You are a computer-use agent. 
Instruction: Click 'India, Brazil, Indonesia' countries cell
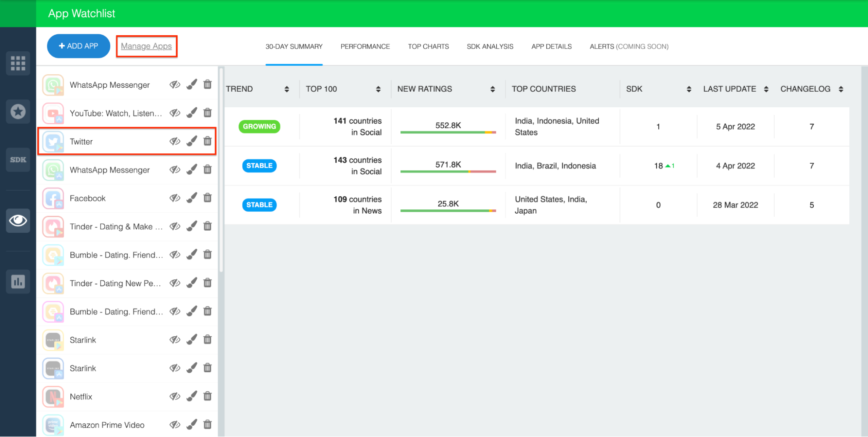[x=555, y=166]
